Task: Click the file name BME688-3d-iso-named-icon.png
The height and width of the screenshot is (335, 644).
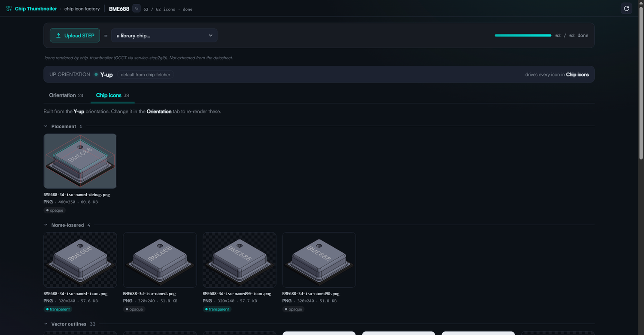Action: coord(76,294)
